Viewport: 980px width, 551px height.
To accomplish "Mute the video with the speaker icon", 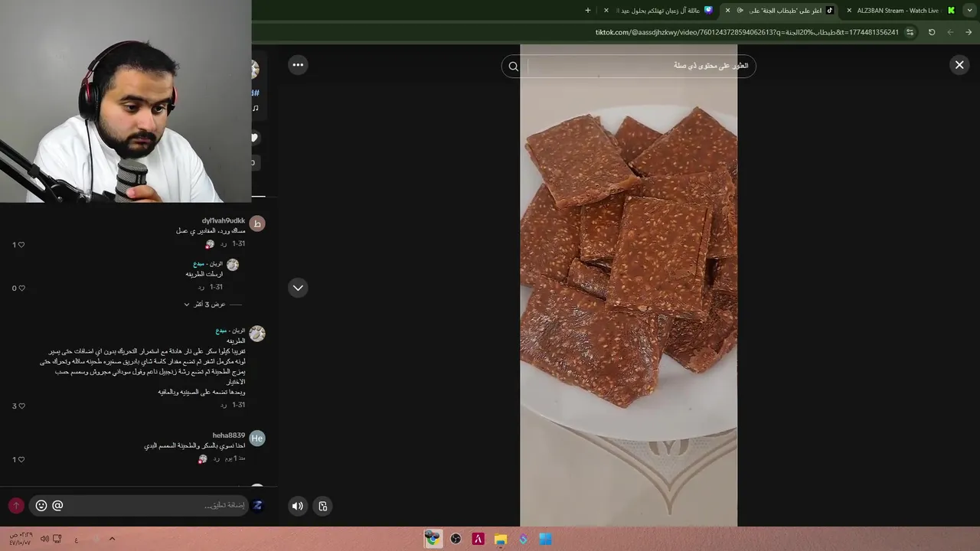I will [x=298, y=506].
